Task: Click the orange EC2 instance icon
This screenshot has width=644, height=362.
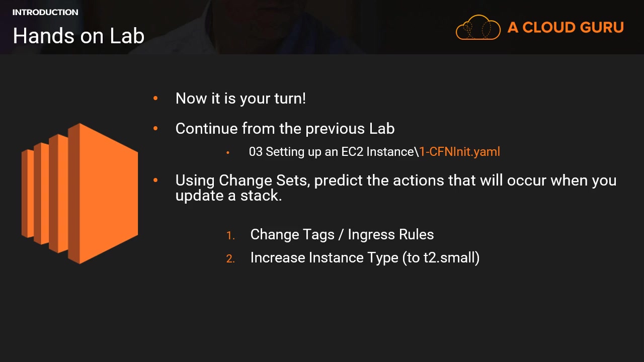Action: 80,194
